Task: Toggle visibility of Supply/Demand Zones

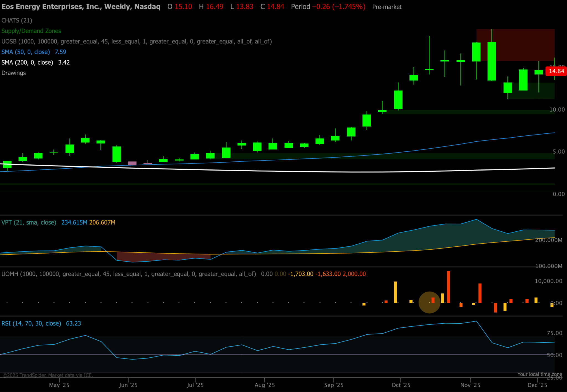Action: click(x=31, y=31)
